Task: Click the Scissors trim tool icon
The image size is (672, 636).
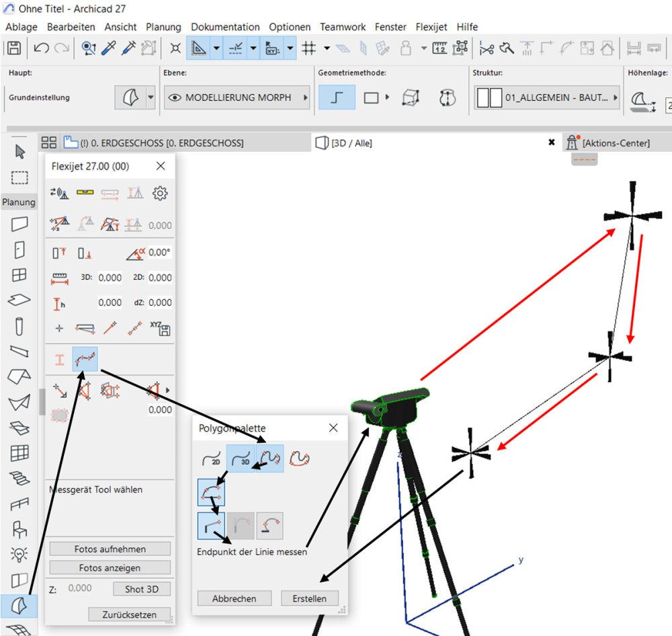Action: pyautogui.click(x=487, y=48)
